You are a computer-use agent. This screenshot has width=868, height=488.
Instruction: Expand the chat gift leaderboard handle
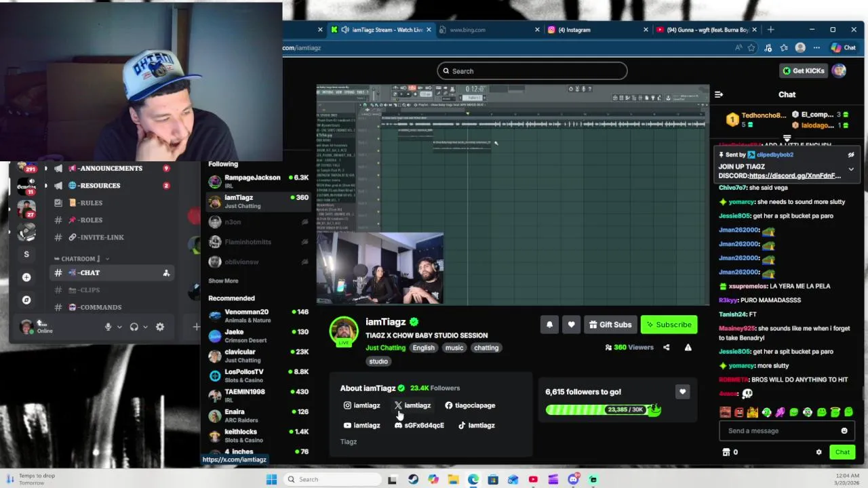(787, 138)
